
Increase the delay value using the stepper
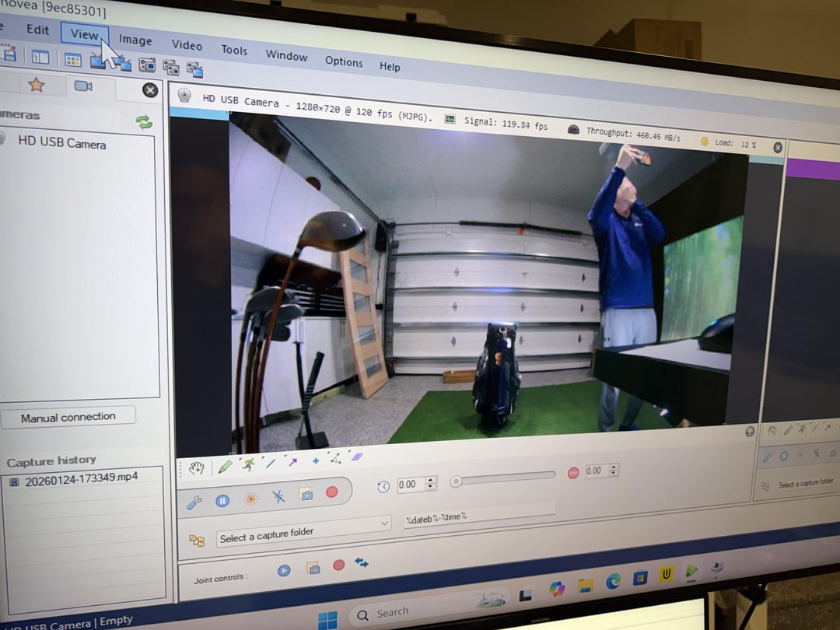[x=431, y=480]
